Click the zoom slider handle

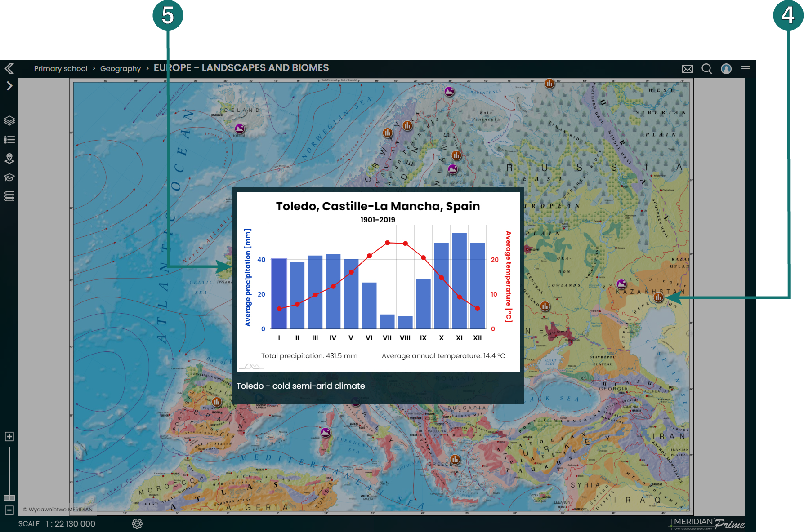9,497
